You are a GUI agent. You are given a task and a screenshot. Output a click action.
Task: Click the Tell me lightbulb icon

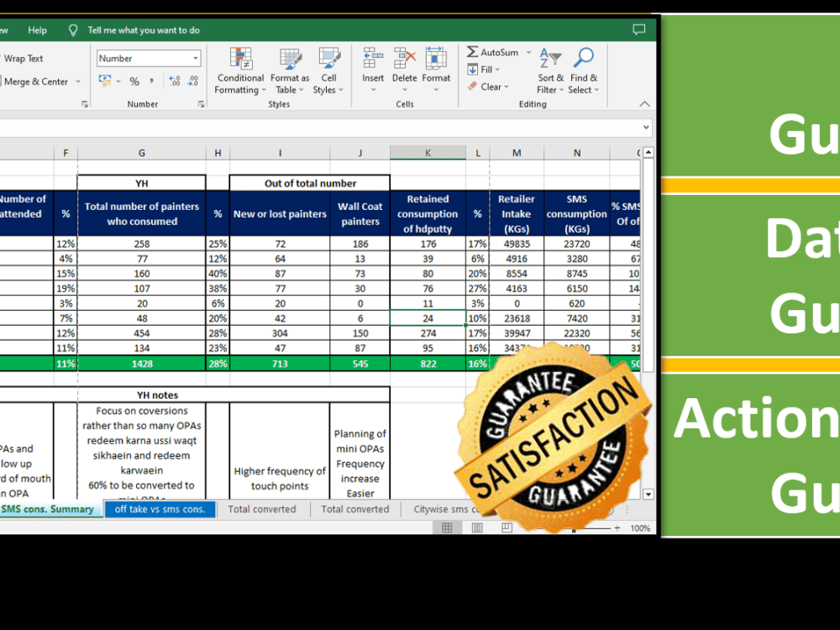(73, 30)
